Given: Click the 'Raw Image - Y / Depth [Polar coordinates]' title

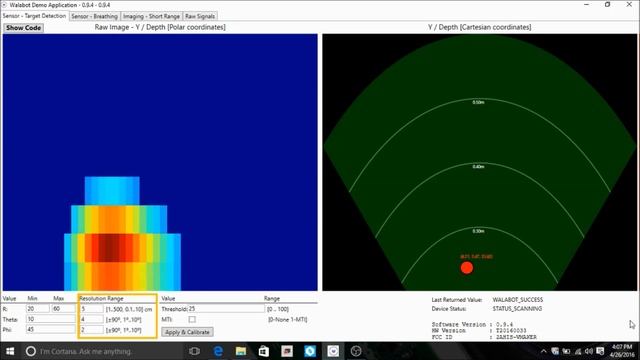Looking at the screenshot, I should tap(160, 27).
